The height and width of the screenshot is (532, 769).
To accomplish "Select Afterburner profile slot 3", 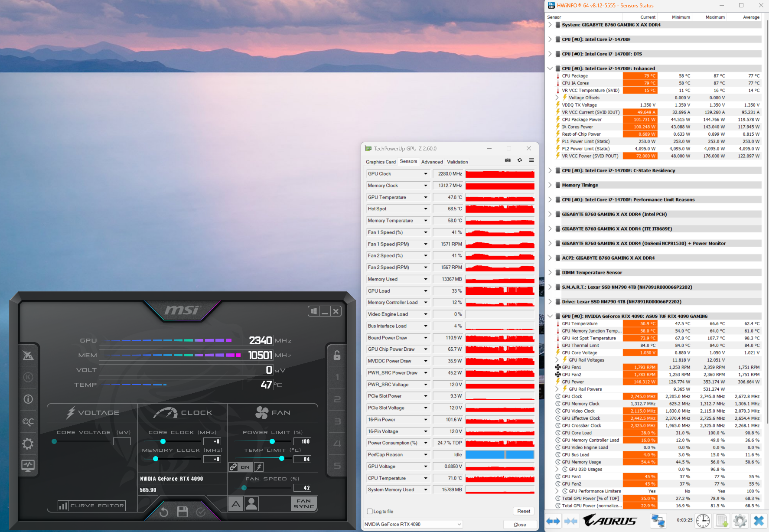I will pos(337,421).
